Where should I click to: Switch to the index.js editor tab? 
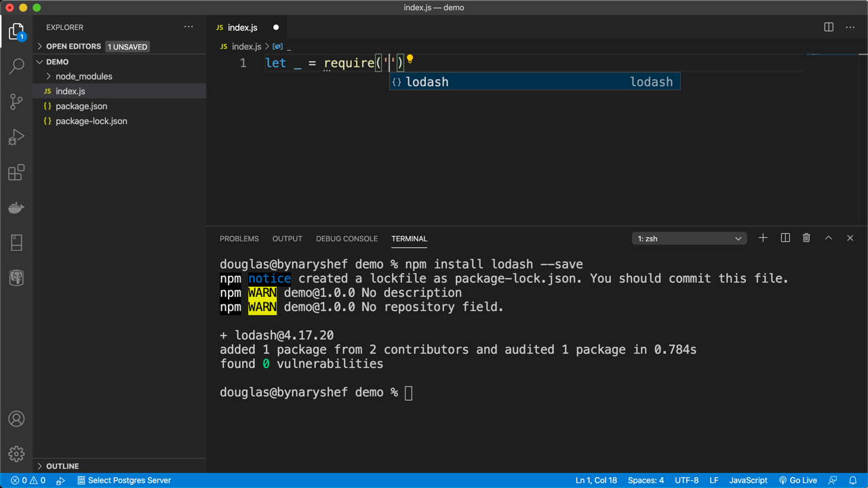pos(242,28)
